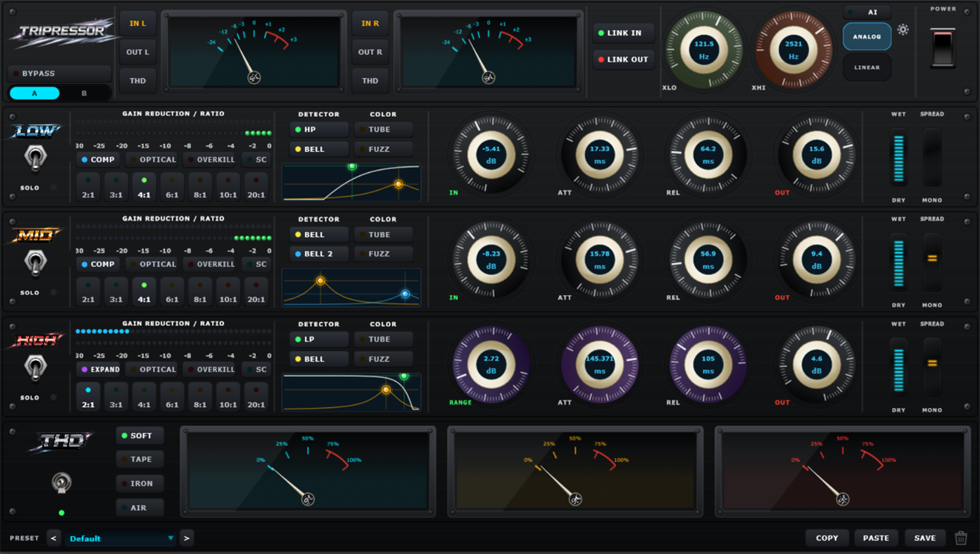Set MID band ratio to 6:1
The image size is (980, 554).
[172, 291]
